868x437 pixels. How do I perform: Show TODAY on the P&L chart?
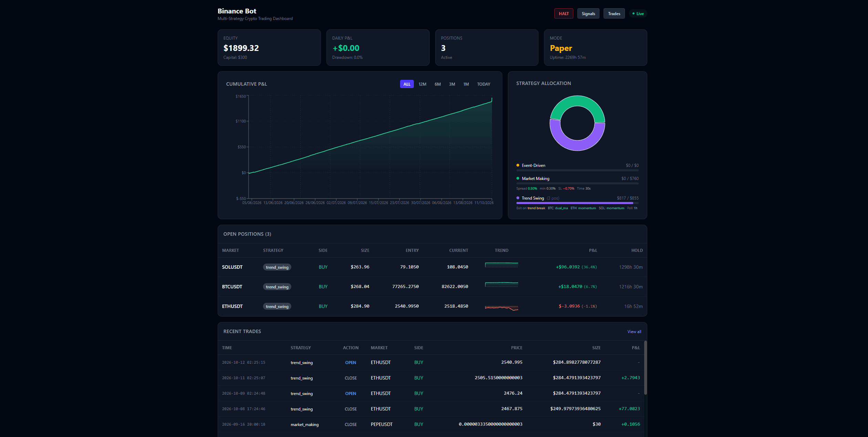pyautogui.click(x=484, y=84)
